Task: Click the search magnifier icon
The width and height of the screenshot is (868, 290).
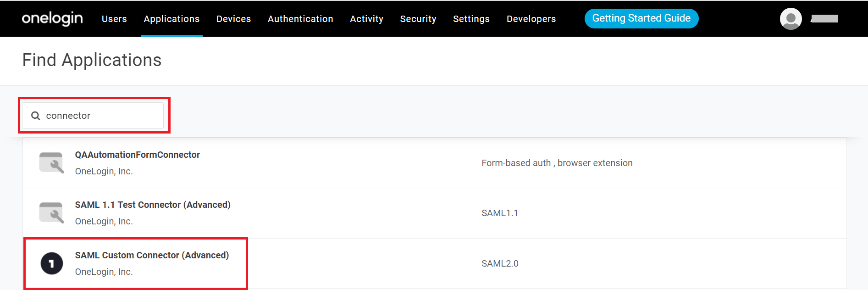Action: pos(36,116)
